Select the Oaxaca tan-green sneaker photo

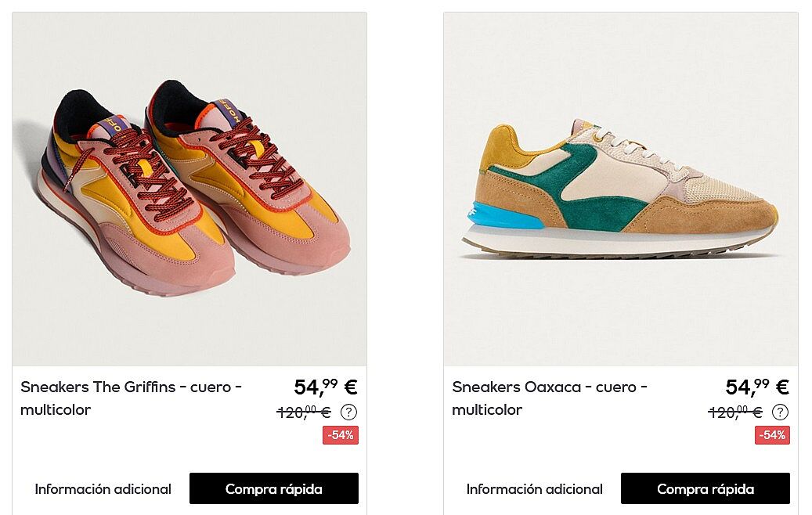click(621, 189)
